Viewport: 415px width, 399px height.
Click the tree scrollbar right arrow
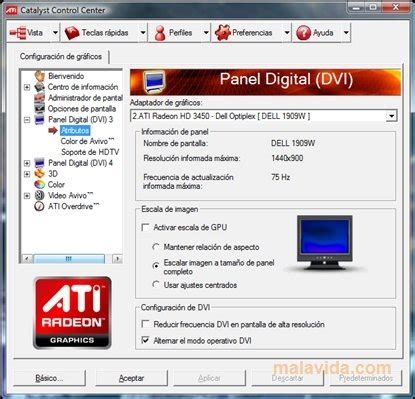pos(117,259)
